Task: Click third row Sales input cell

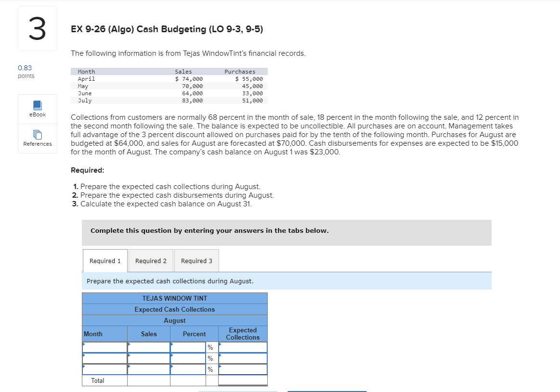Action: click(x=149, y=369)
